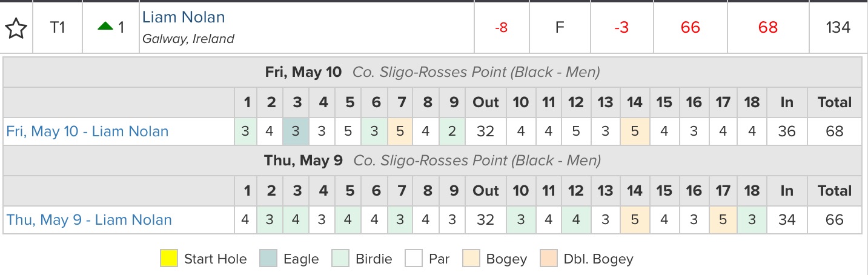Screen dimensions: 868x275
Task: Open the Thu, May 9 round scorecard link
Action: 89,220
